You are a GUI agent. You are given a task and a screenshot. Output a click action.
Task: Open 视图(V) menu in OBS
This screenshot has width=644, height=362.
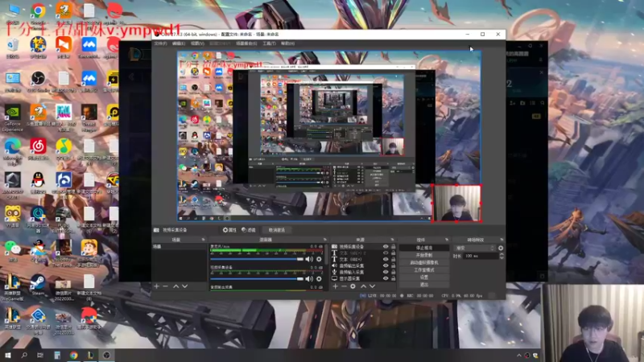[x=197, y=43]
